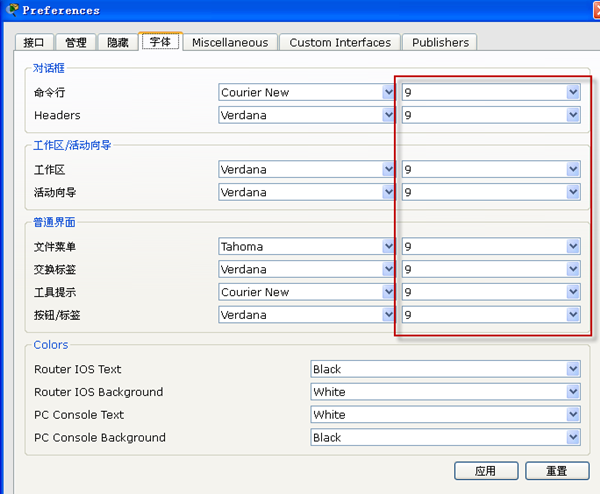Open the 命令行 font name dropdown
Image resolution: width=600 pixels, height=494 pixels.
pyautogui.click(x=307, y=92)
